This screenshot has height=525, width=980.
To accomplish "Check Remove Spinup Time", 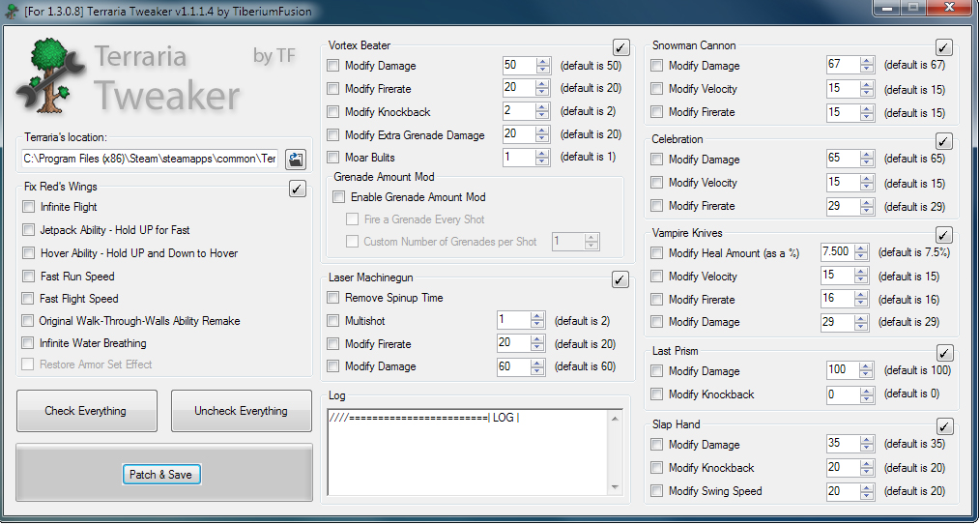I will click(x=333, y=298).
